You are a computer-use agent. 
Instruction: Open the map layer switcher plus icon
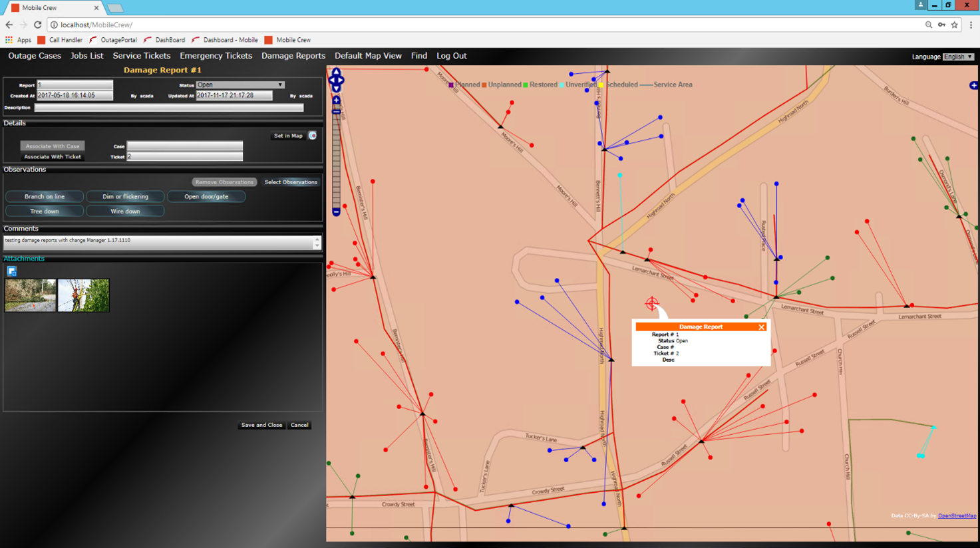coord(973,85)
